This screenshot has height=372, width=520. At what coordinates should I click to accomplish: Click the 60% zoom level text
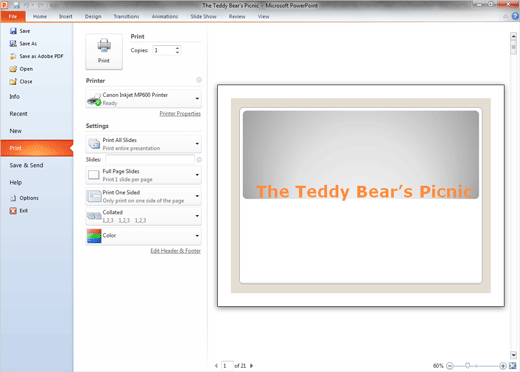[438, 366]
